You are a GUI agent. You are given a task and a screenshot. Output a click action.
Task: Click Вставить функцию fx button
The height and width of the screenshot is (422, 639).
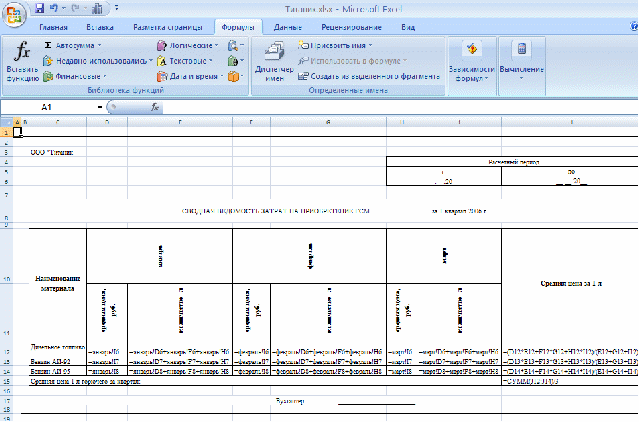22,60
